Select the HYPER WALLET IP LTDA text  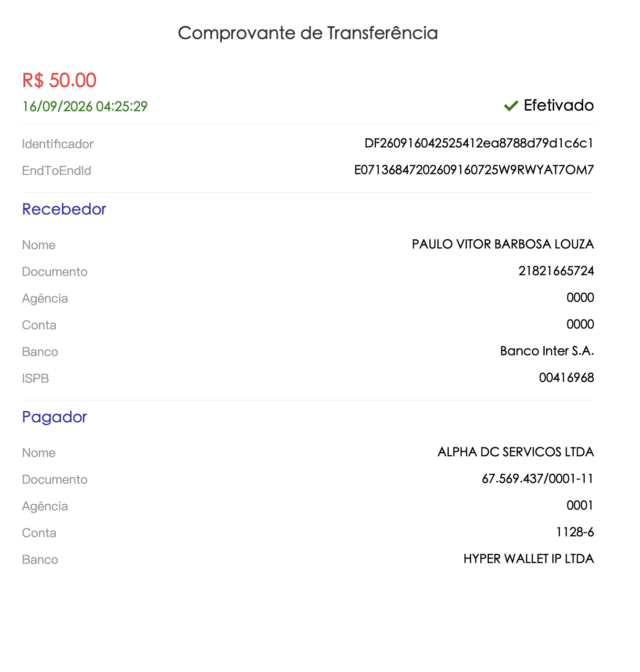pyautogui.click(x=528, y=559)
